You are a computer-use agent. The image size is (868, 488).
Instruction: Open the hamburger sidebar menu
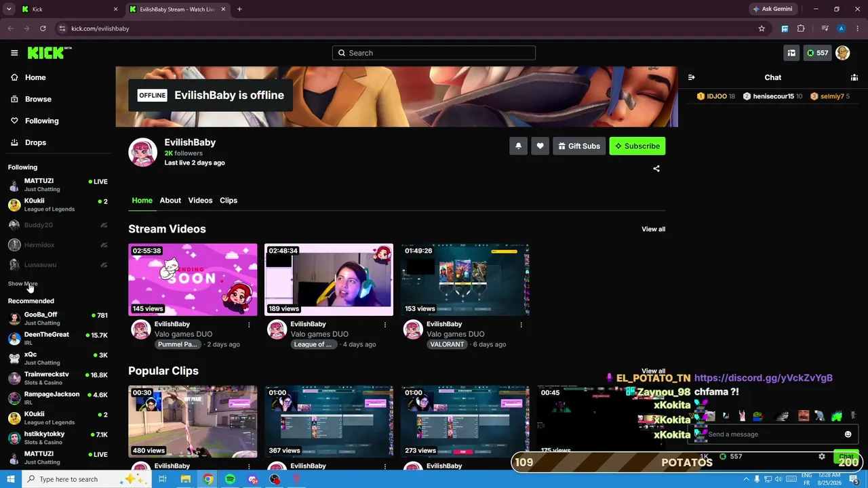[x=14, y=53]
